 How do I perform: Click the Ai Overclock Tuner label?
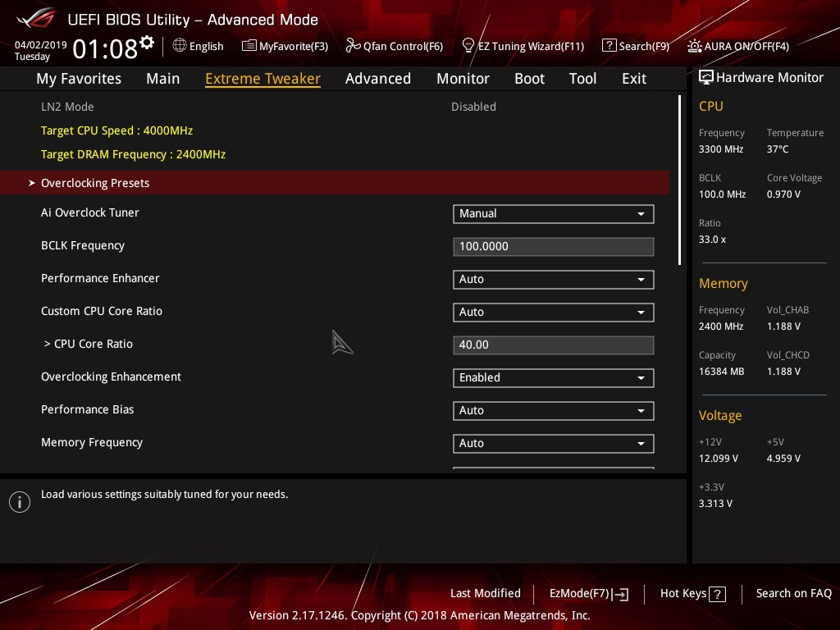click(x=90, y=212)
